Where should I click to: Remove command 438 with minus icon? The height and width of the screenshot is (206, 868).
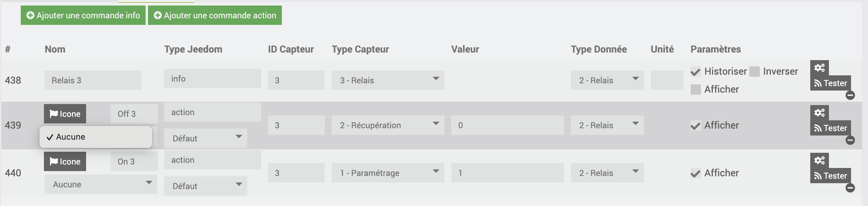[x=850, y=95]
